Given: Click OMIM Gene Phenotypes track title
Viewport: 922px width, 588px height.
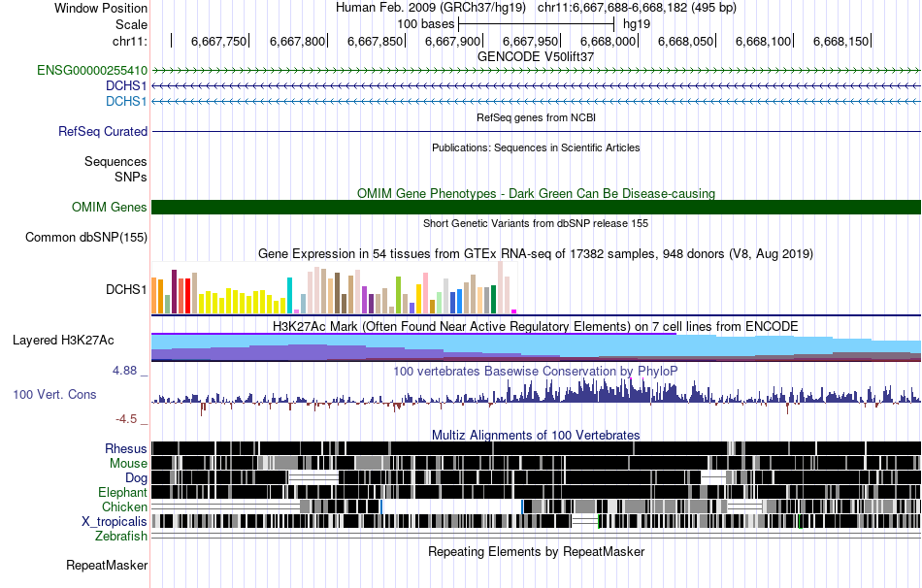Looking at the screenshot, I should pyautogui.click(x=537, y=193).
